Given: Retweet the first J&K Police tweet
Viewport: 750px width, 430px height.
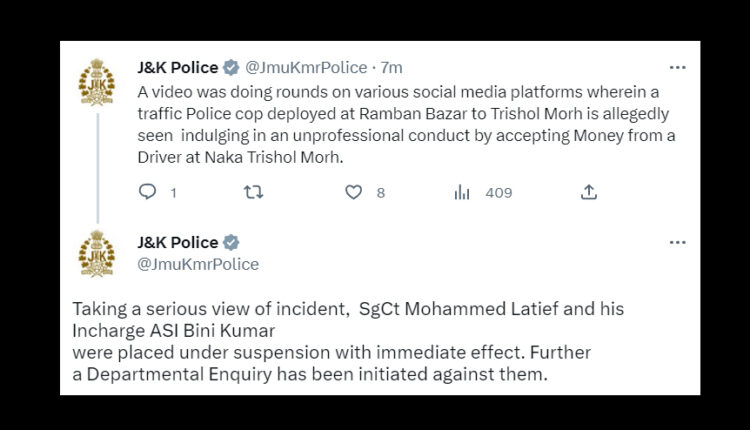Looking at the screenshot, I should (x=254, y=192).
